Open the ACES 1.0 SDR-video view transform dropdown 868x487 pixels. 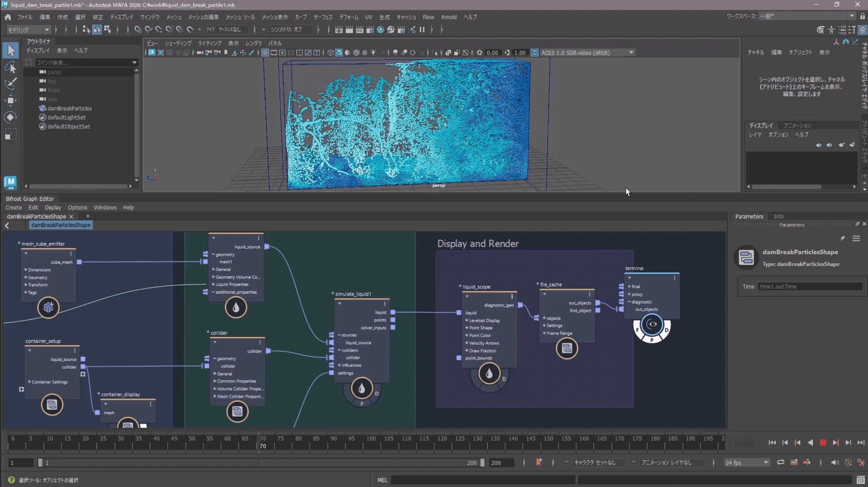[588, 52]
